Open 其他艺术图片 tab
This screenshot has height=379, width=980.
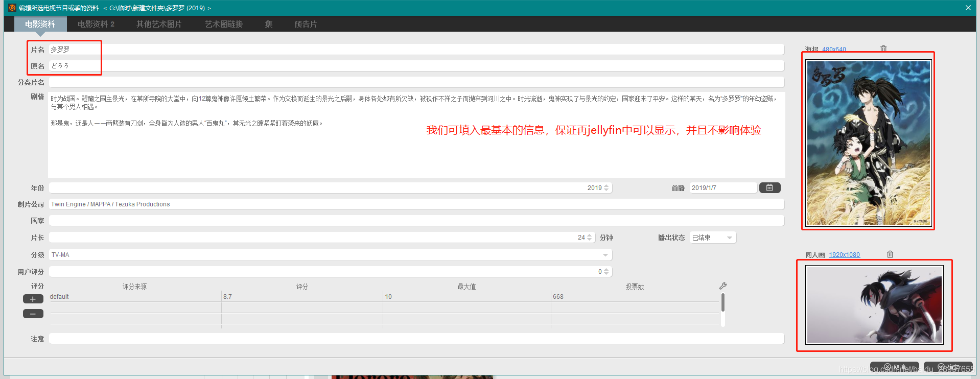pyautogui.click(x=159, y=24)
